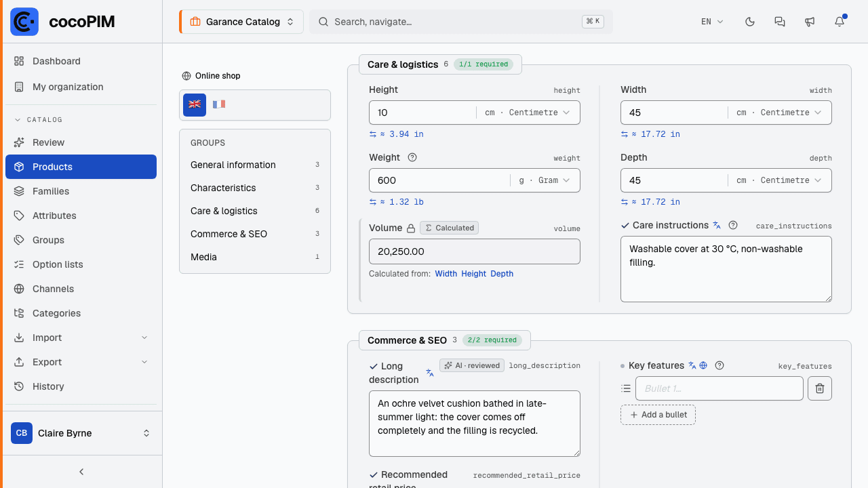Click the AI-reviewed badge
This screenshot has width=868, height=488.
pyautogui.click(x=472, y=365)
